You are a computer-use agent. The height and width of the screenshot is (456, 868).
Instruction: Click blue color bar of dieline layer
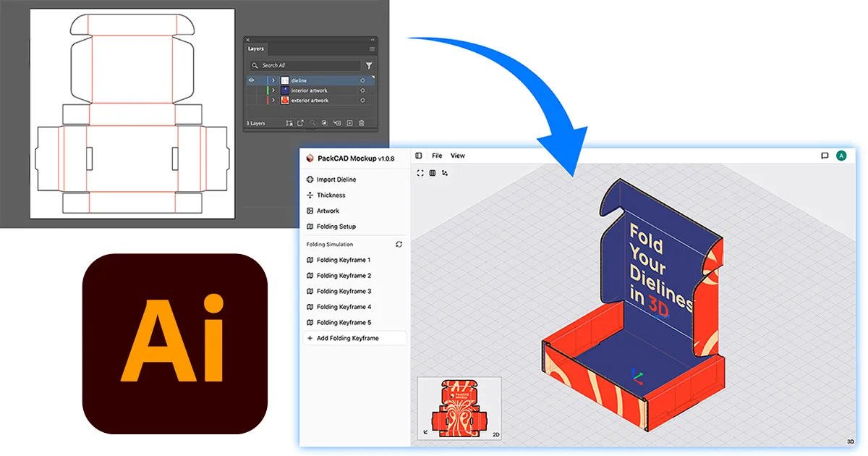268,80
